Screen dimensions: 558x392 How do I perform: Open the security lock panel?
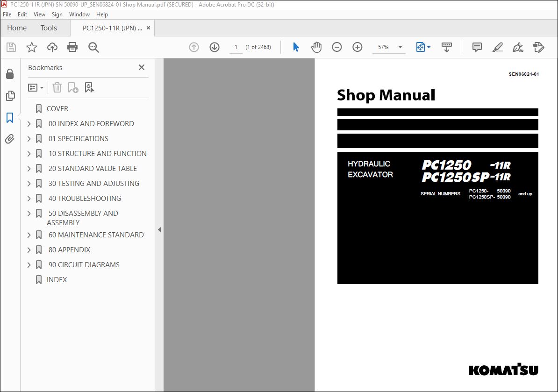(x=10, y=74)
